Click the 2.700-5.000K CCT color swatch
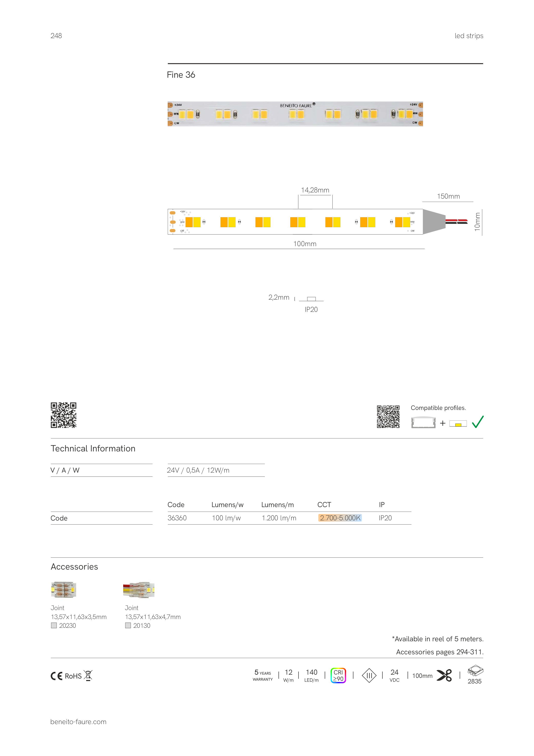534x756 pixels. tap(340, 518)
